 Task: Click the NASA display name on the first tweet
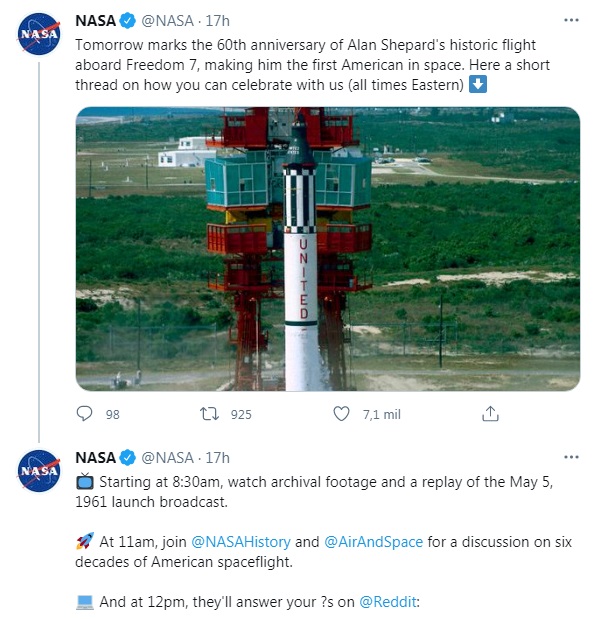coord(96,21)
